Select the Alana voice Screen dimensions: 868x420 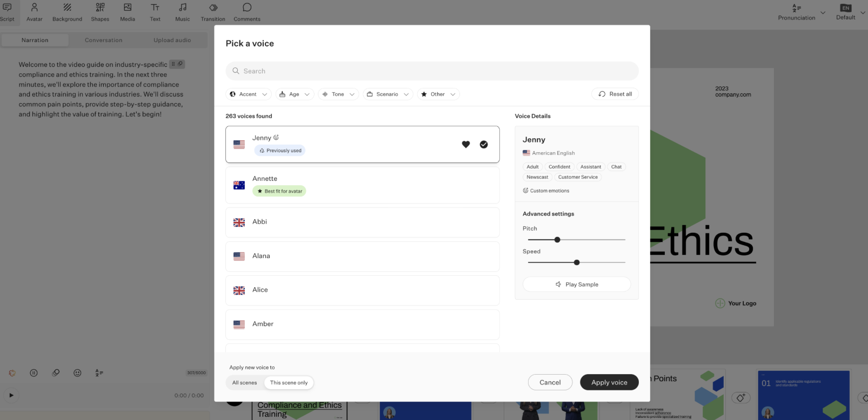[x=363, y=256]
